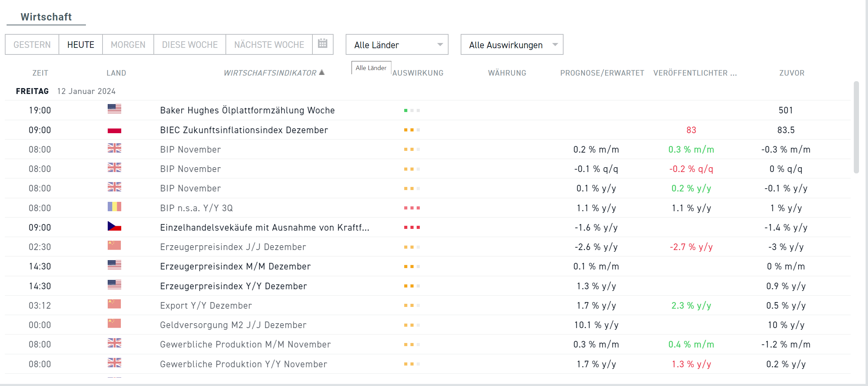Select the NÄCHSTE WOCHE view

pyautogui.click(x=269, y=44)
